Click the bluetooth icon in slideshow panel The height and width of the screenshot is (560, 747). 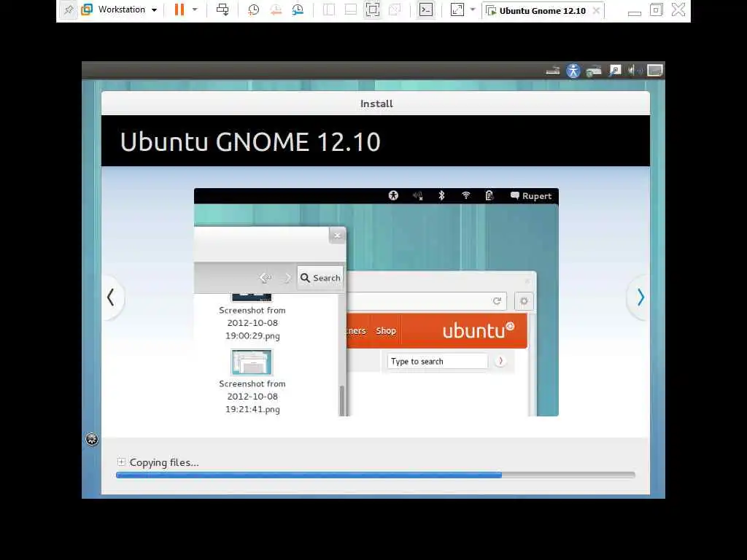pyautogui.click(x=441, y=195)
